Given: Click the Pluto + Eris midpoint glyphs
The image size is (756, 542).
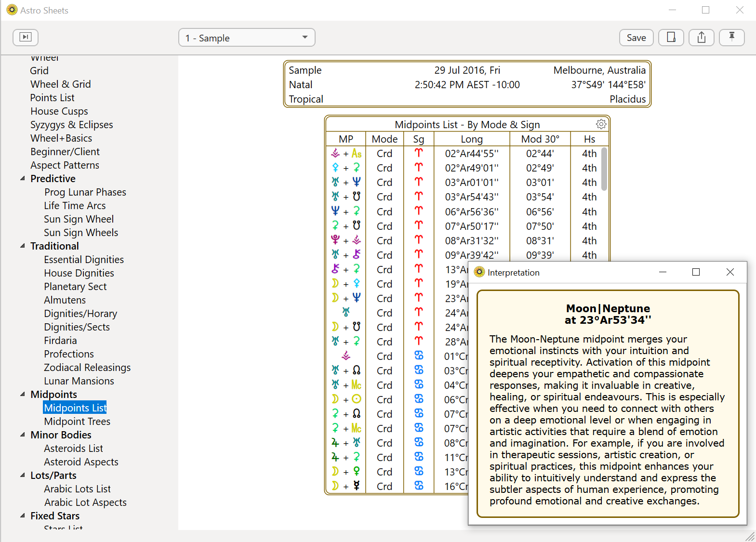Looking at the screenshot, I should point(346,240).
